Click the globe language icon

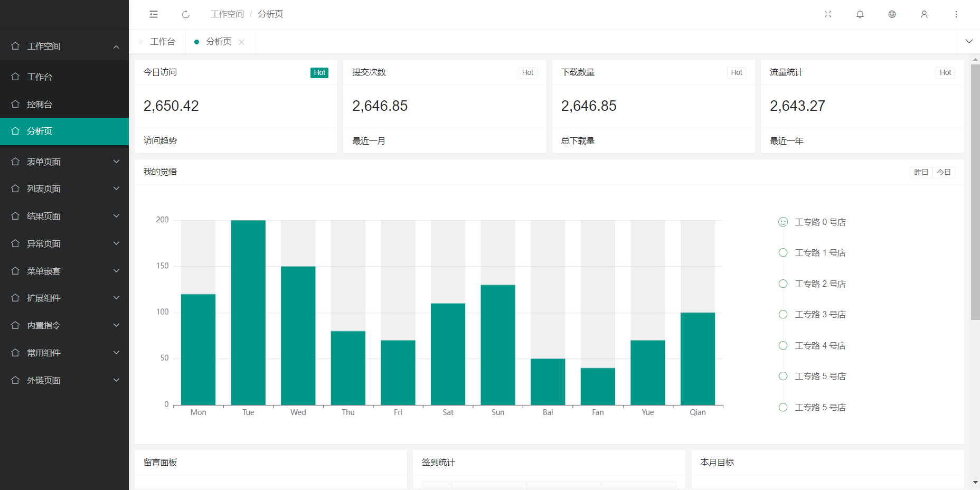click(892, 14)
